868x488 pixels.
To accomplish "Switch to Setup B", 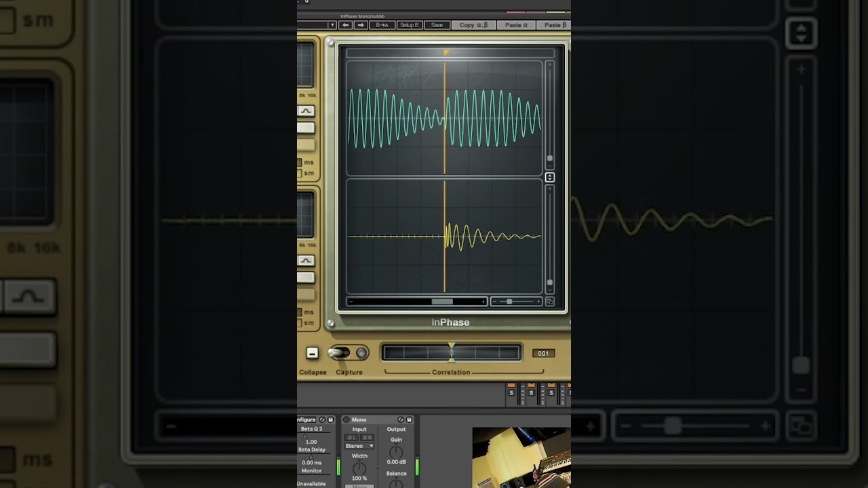I will [x=409, y=25].
